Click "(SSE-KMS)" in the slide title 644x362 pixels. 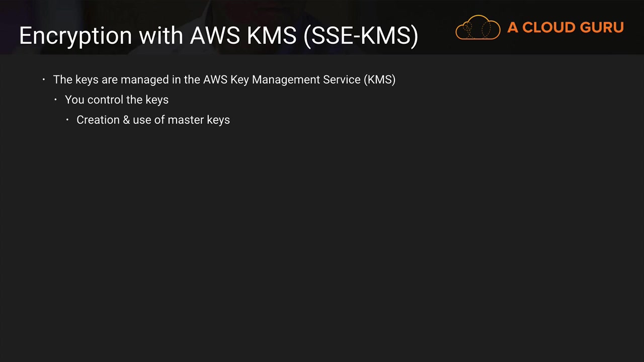point(361,36)
